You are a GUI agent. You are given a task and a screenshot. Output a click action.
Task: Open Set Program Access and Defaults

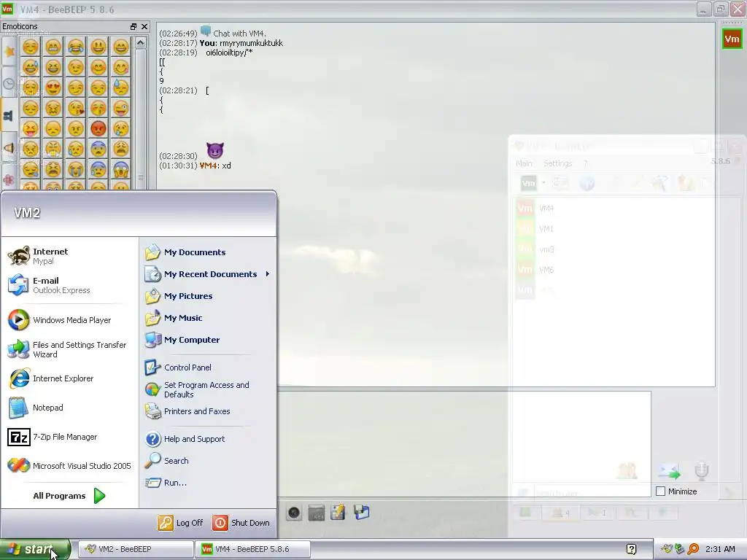(x=208, y=389)
